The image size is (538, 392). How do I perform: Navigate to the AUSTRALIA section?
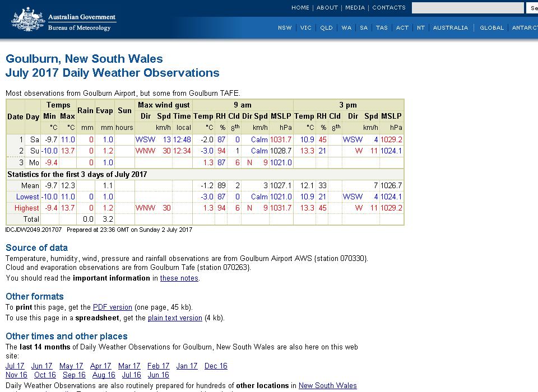click(x=450, y=28)
